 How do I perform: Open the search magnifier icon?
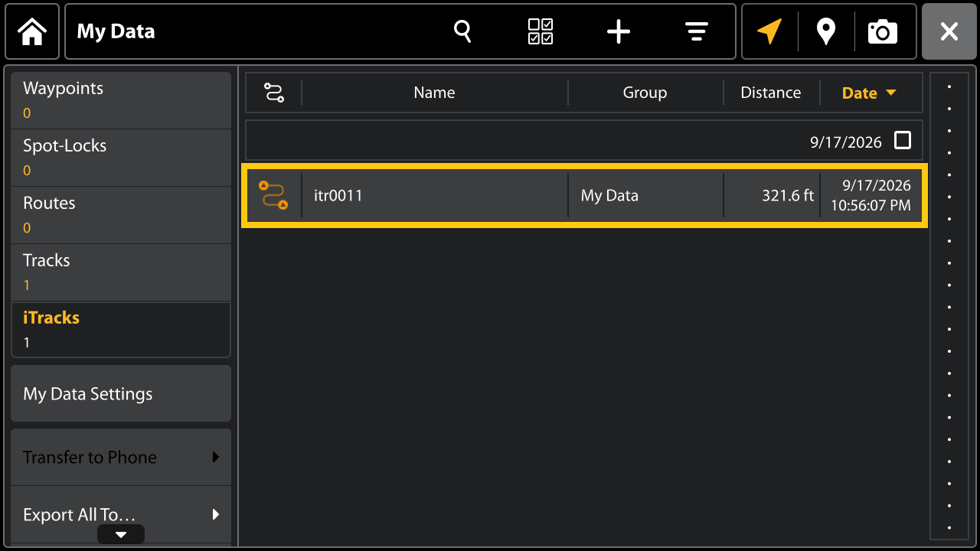coord(462,31)
